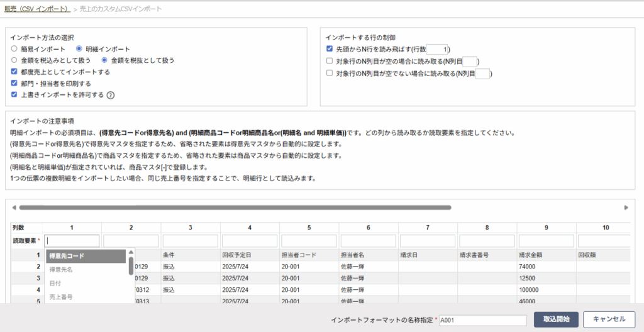Viewport: 644px width, 332px height.
Task: Click the 読取要素 field for column 5
Action: coord(308,241)
